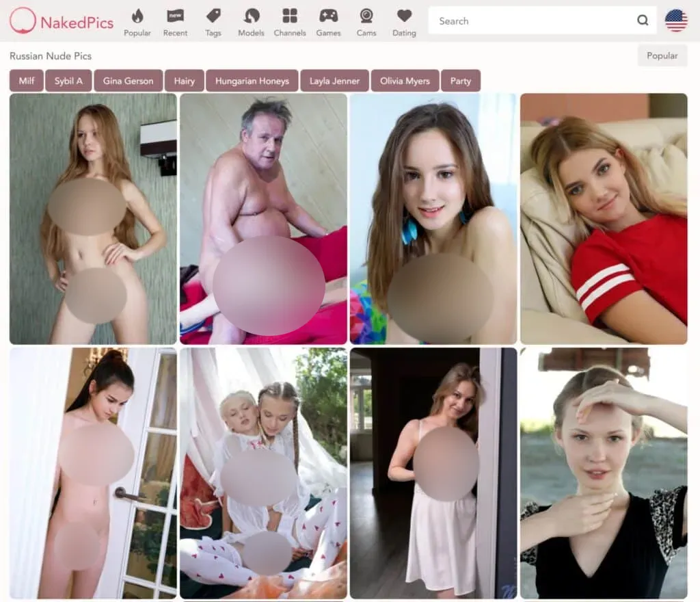Screen dimensions: 700x602
Task: Select the Milf tag
Action: click(27, 81)
